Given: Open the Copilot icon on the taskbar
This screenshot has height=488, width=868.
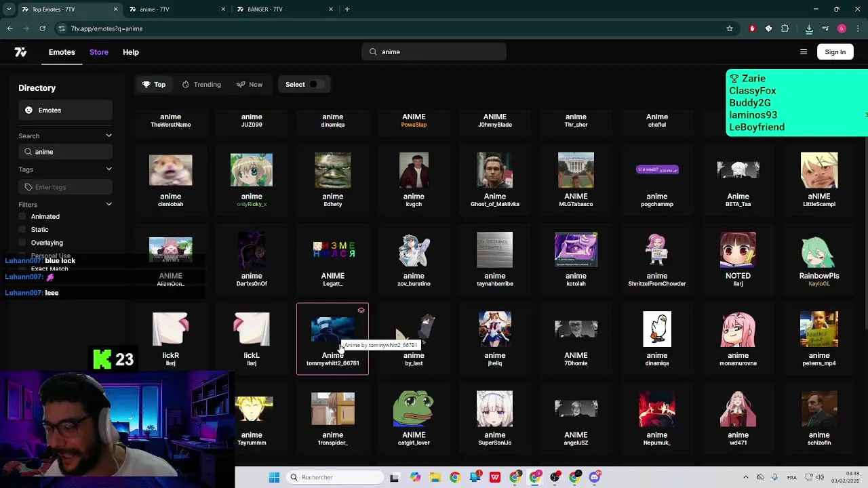Looking at the screenshot, I should [x=415, y=477].
